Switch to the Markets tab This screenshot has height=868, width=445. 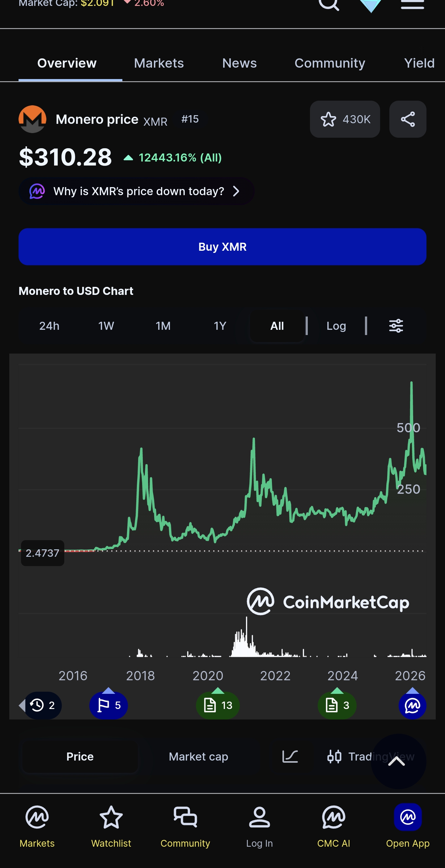[x=159, y=63]
